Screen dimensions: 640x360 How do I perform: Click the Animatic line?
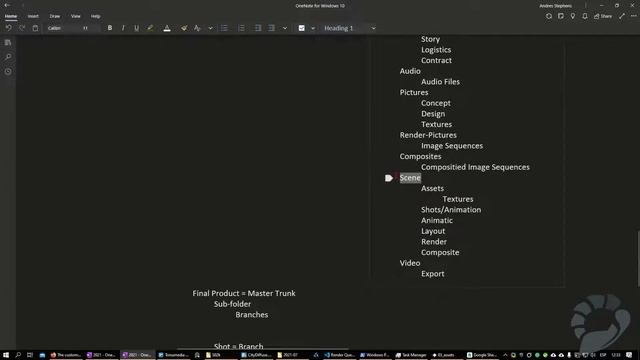(437, 220)
